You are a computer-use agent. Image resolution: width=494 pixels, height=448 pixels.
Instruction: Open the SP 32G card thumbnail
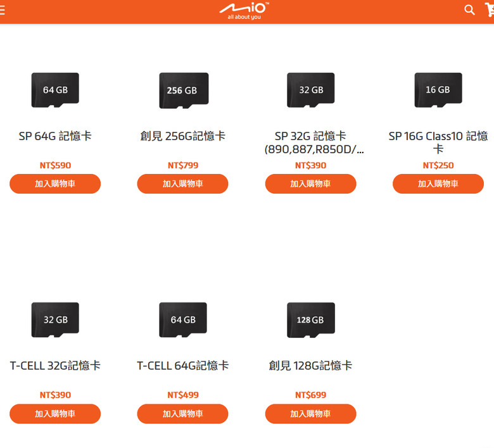coord(310,90)
